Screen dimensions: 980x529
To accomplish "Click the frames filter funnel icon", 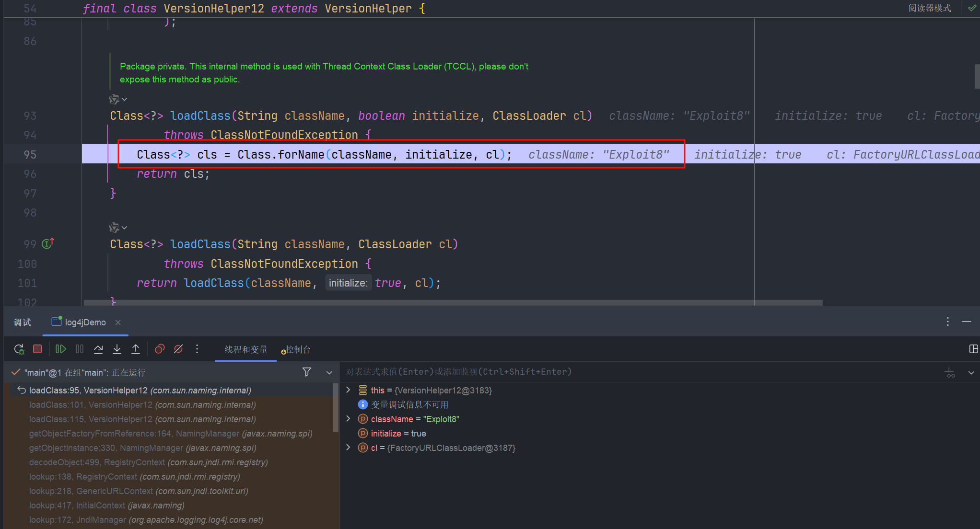I will coord(307,372).
